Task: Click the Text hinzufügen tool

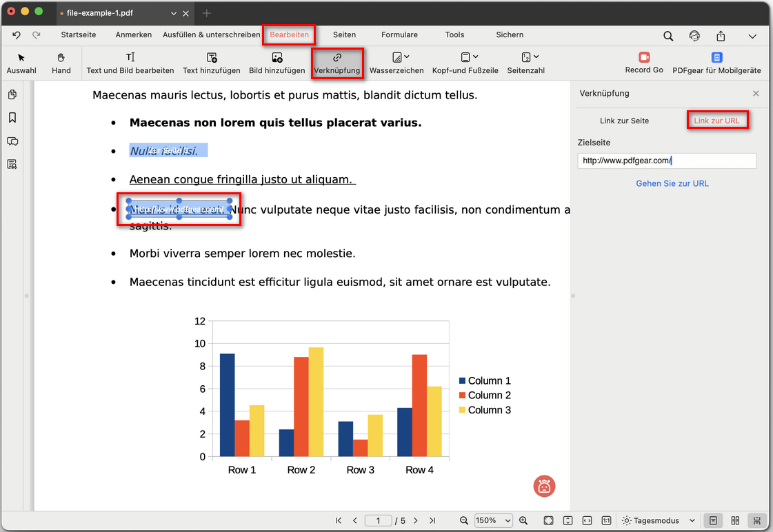Action: coord(211,63)
